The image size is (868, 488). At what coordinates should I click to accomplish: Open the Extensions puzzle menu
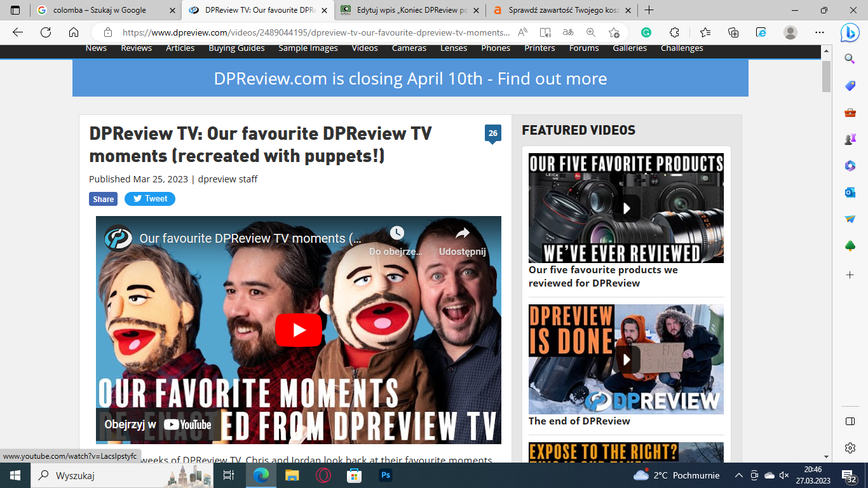click(675, 32)
